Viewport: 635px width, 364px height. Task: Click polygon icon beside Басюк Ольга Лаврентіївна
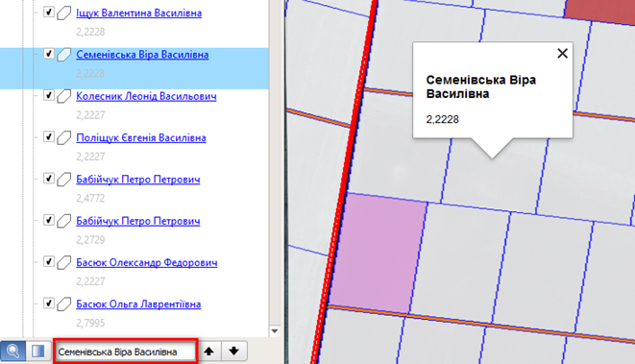(63, 304)
